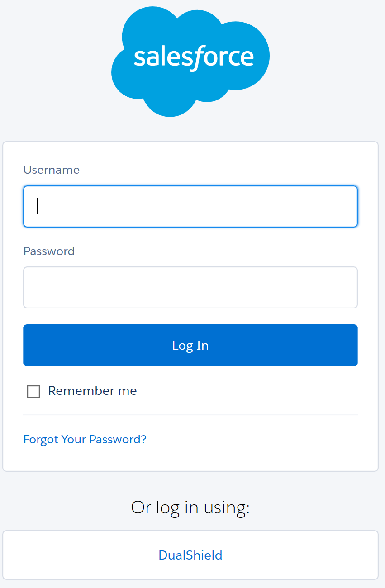This screenshot has height=588, width=385.
Task: Click the Password field label
Action: click(49, 251)
